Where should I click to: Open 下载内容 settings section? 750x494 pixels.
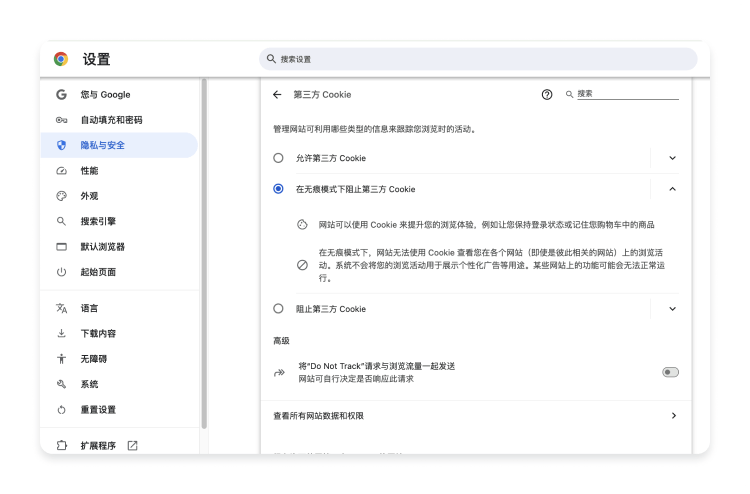coord(119,333)
